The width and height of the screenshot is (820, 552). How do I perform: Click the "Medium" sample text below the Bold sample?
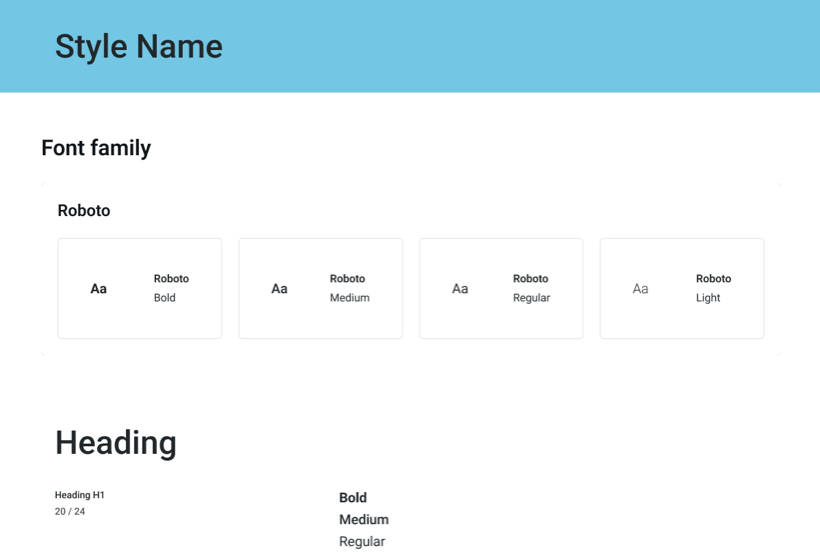coord(364,520)
